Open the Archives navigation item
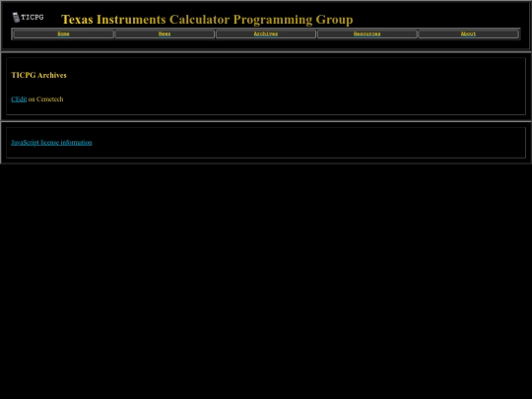 (266, 33)
